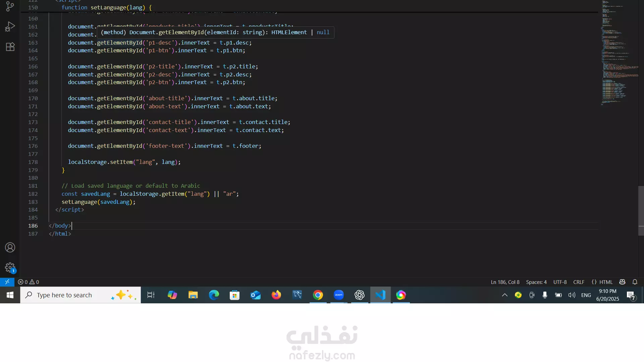The image size is (644, 362).
Task: Switch to Zoom in taskbar
Action: click(x=339, y=295)
